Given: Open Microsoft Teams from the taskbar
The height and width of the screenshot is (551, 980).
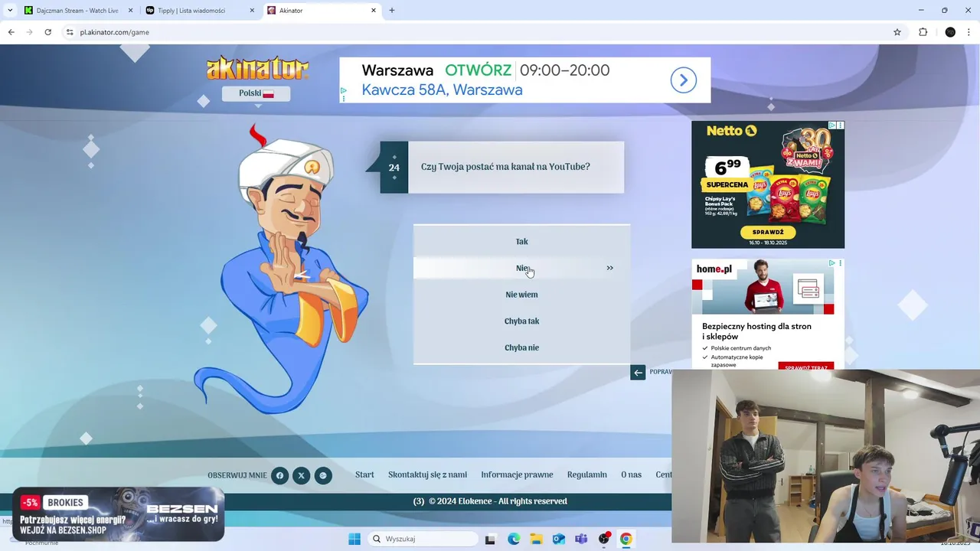Looking at the screenshot, I should [x=581, y=539].
